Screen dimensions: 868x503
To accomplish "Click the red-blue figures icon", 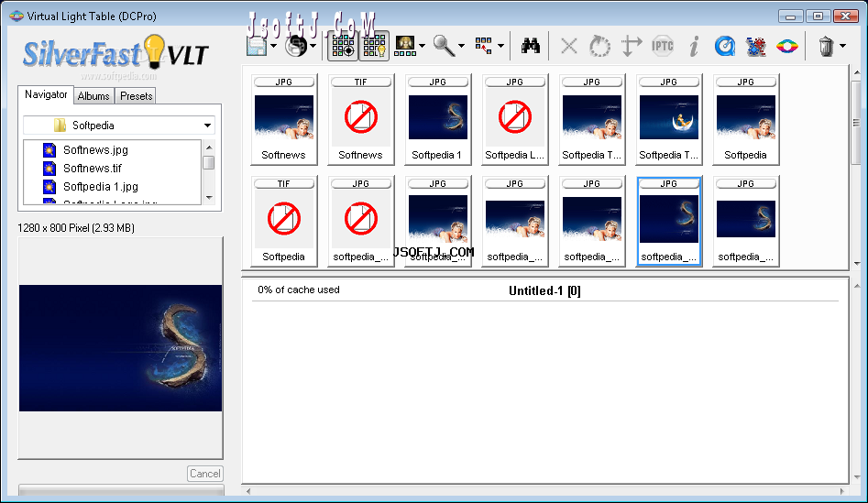I will tap(755, 46).
